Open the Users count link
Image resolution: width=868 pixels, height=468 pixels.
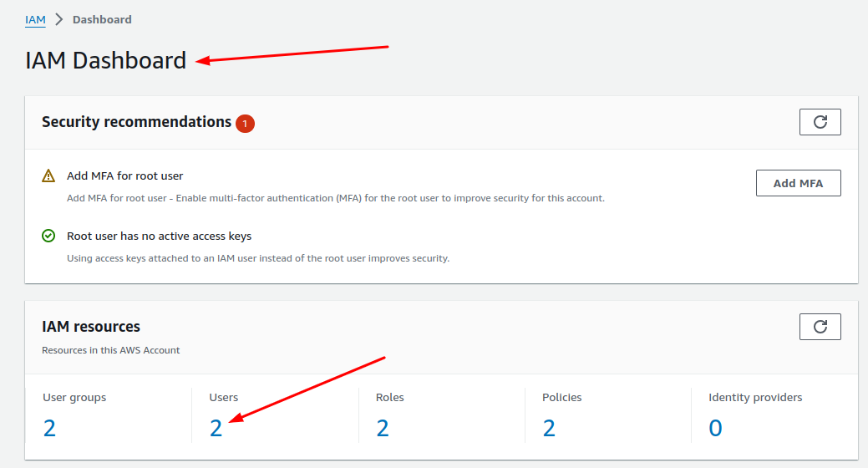pyautogui.click(x=216, y=428)
